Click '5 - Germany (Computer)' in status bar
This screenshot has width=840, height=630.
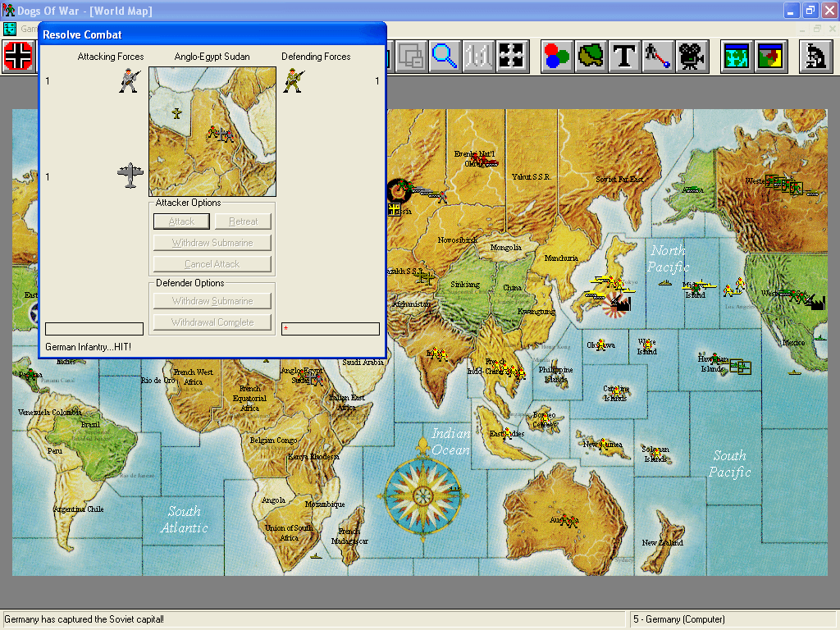coord(679,619)
